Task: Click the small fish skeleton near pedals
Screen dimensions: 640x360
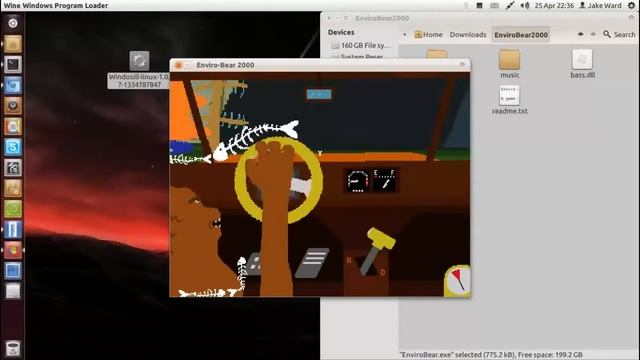Action: [242, 273]
